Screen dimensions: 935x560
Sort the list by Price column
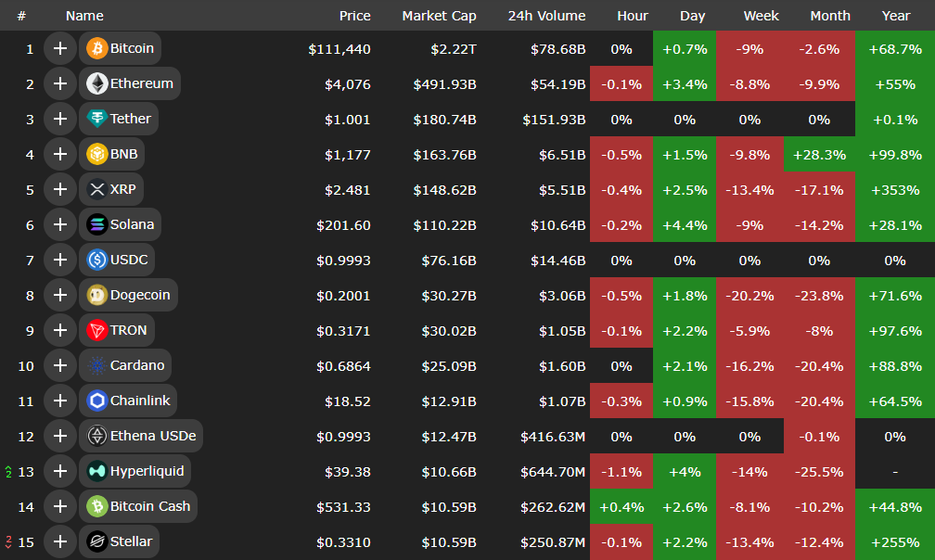(x=354, y=16)
